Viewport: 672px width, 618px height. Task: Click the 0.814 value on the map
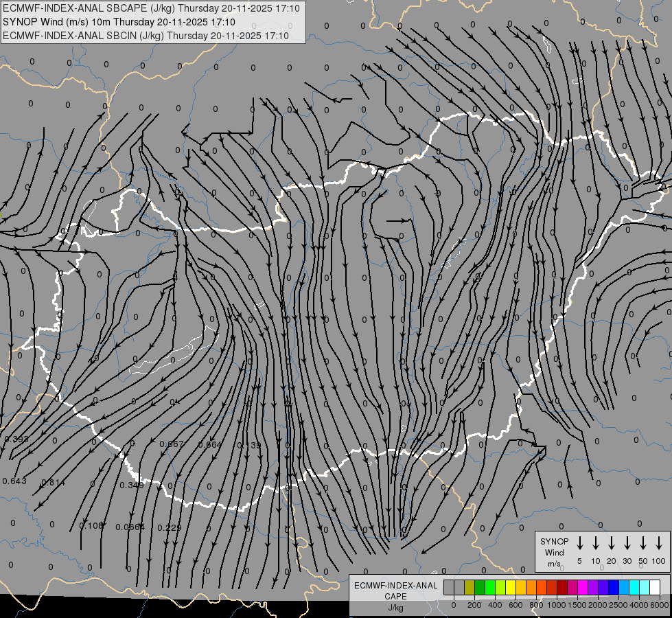(x=53, y=483)
